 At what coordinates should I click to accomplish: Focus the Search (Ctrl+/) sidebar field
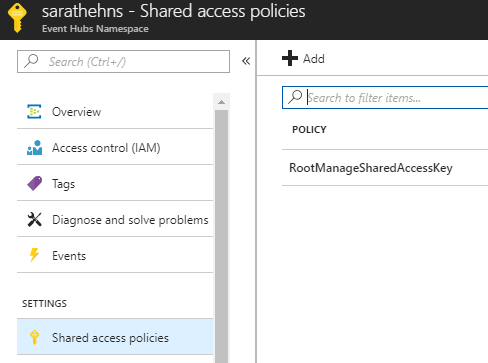tap(123, 61)
